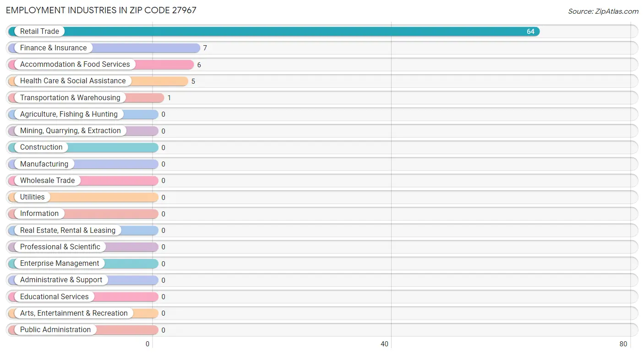Select Agriculture, Fishing & Hunting label
The height and width of the screenshot is (355, 644).
tap(69, 114)
